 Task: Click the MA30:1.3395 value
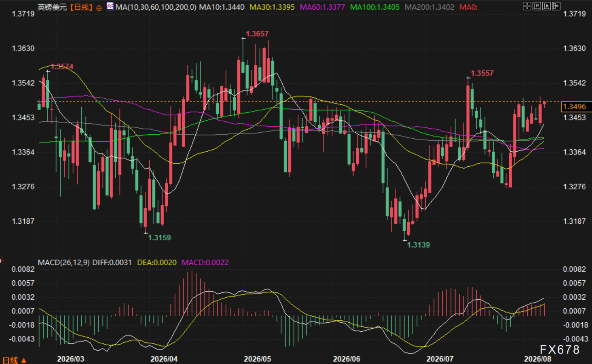pyautogui.click(x=272, y=7)
